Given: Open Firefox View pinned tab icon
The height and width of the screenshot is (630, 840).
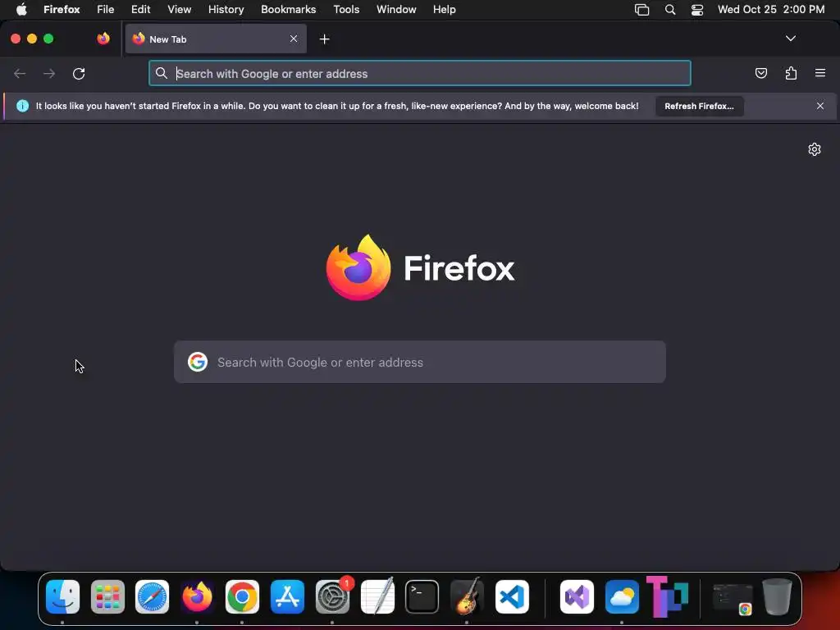Looking at the screenshot, I should 103,39.
